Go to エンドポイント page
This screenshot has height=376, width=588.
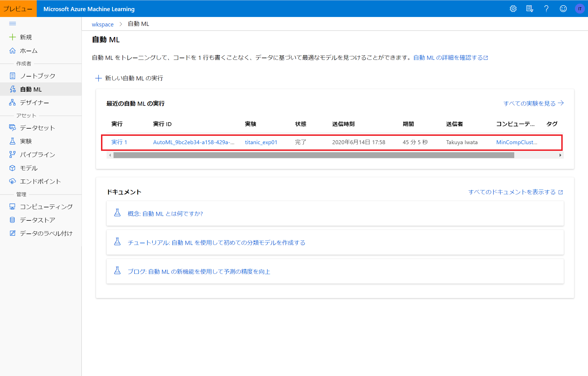pyautogui.click(x=40, y=181)
